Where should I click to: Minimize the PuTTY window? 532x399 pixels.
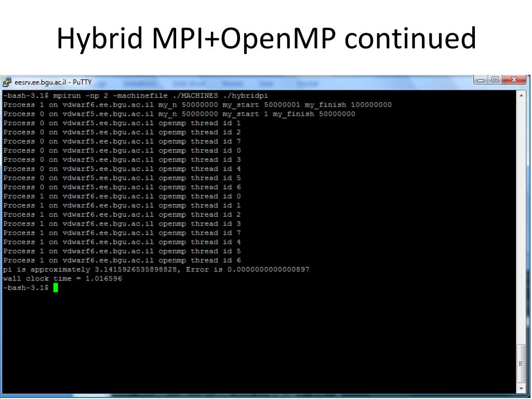click(x=481, y=80)
